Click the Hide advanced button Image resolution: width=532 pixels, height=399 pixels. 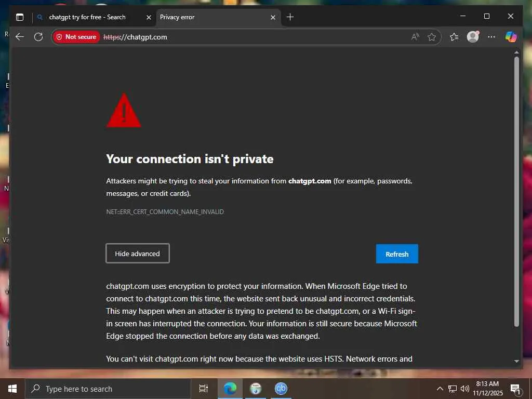click(137, 254)
